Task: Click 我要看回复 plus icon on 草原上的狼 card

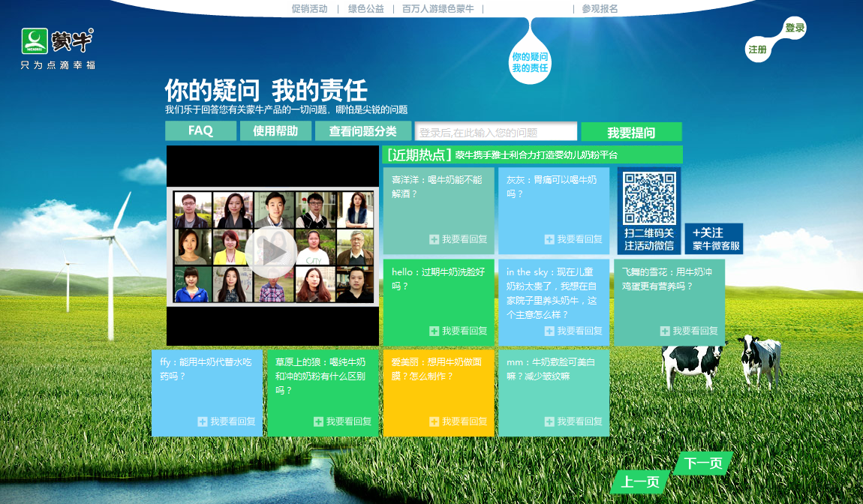Action: click(x=318, y=421)
